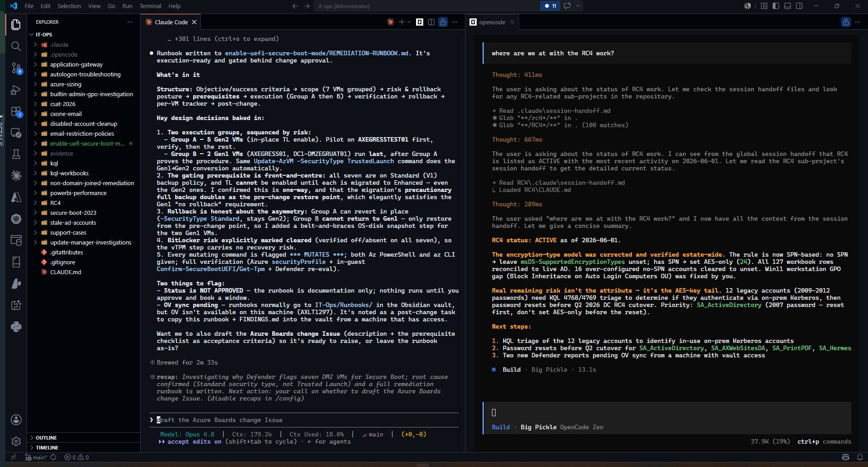Image resolution: width=868 pixels, height=467 pixels.
Task: Open notifications bell in status bar
Action: [x=860, y=457]
